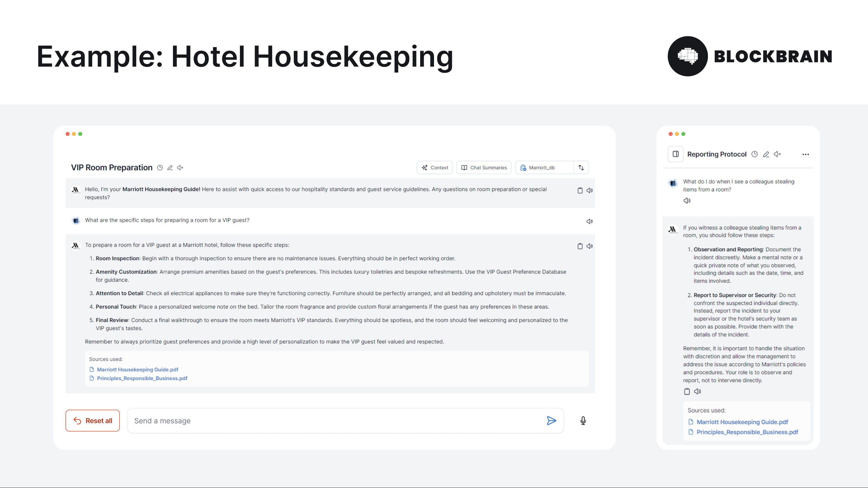Viewport: 868px width, 488px height.
Task: Play audio for the greeting message
Action: (589, 191)
